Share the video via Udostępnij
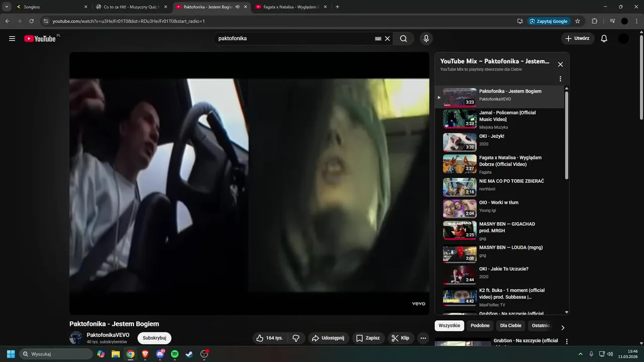 328,338
